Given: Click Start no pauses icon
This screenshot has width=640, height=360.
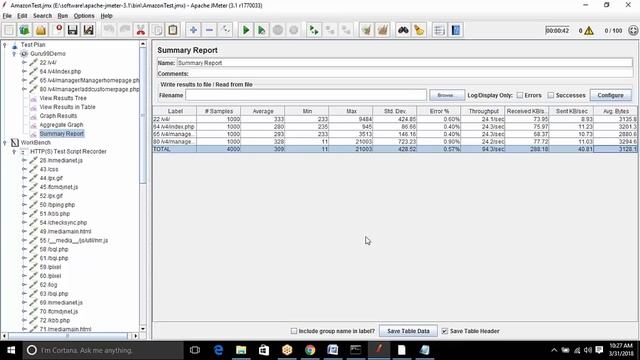Looking at the screenshot, I should [x=262, y=30].
